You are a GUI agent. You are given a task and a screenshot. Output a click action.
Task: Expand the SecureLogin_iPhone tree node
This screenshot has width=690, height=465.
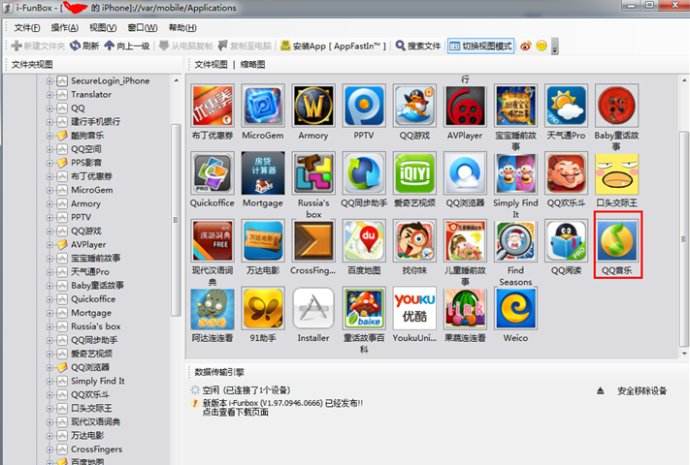pos(50,81)
